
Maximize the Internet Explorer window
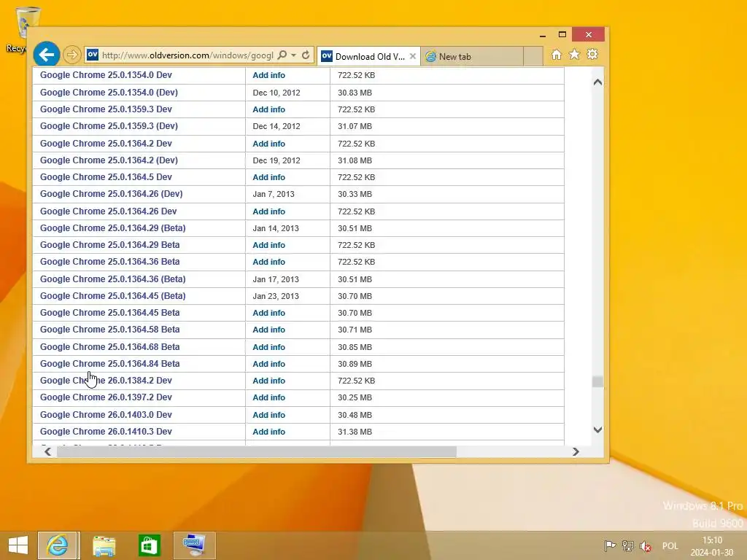562,34
